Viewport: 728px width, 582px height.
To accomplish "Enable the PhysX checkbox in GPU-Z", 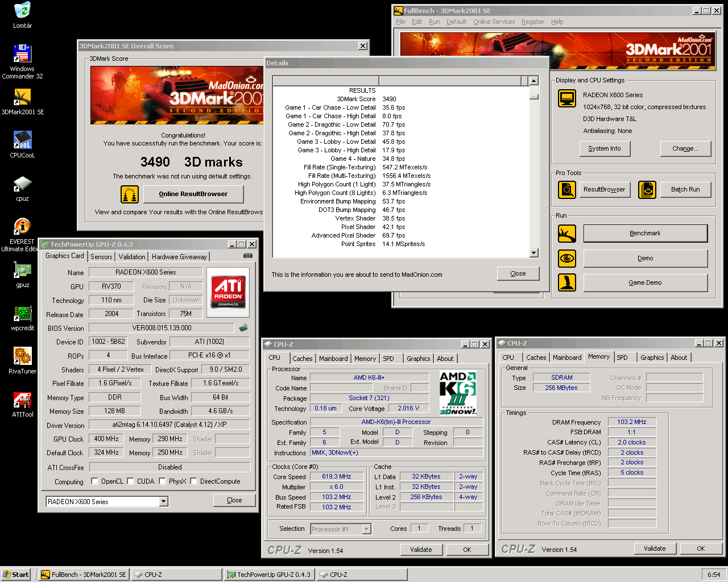I will tap(162, 481).
